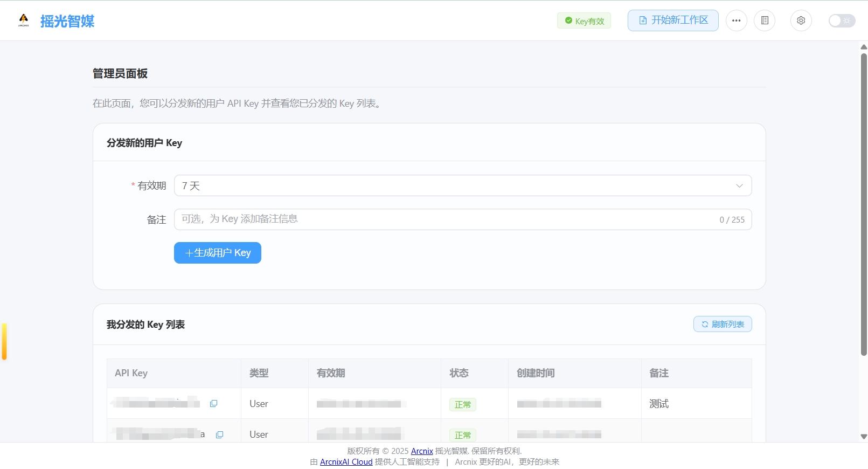Copy the second API Key ending in a

(219, 434)
